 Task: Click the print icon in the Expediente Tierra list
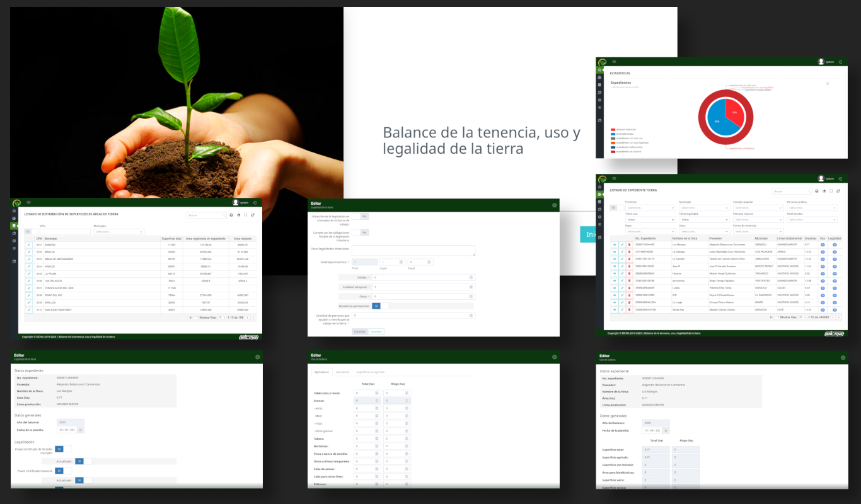tap(817, 191)
